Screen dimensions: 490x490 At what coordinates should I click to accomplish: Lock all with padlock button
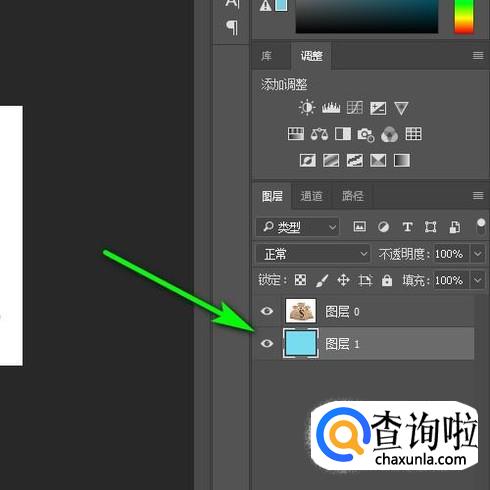387,280
